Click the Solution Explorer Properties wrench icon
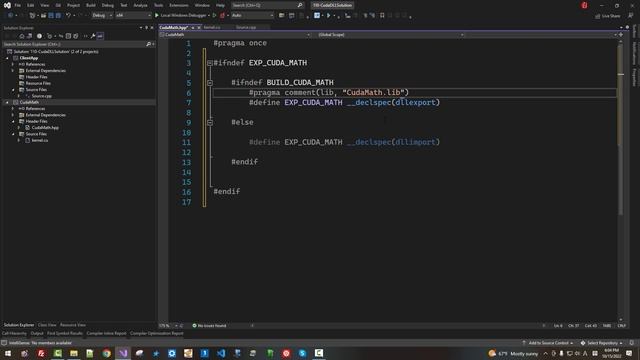 pos(93,36)
